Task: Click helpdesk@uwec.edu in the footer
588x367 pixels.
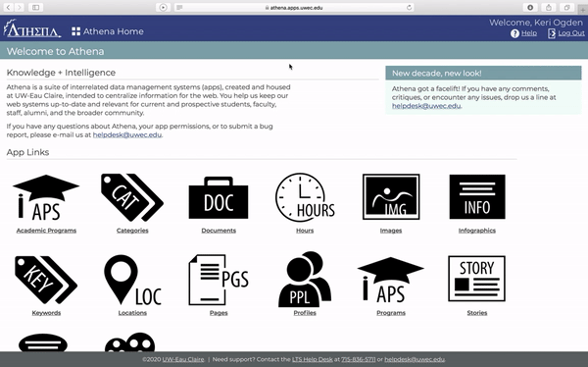Action: (x=415, y=359)
